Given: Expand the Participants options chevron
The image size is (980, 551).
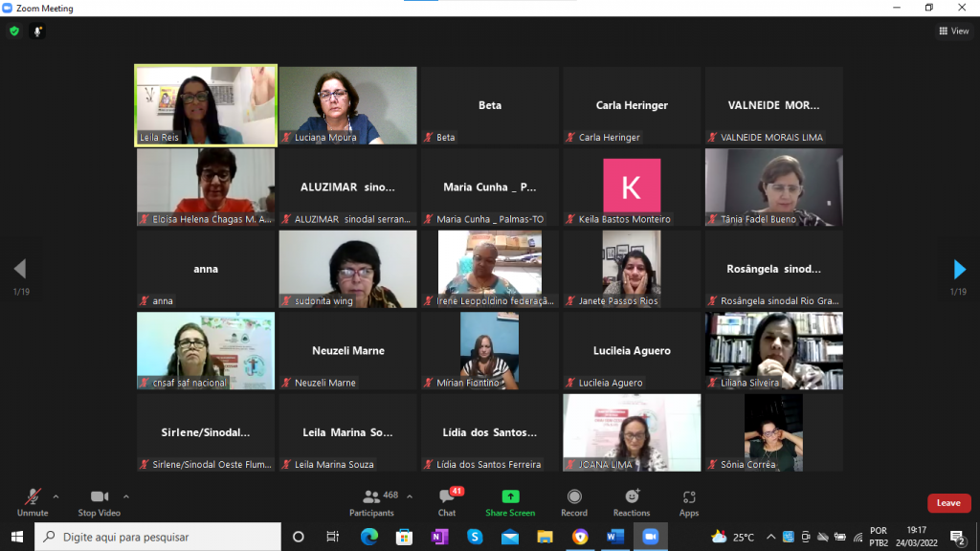Looking at the screenshot, I should coord(410,496).
